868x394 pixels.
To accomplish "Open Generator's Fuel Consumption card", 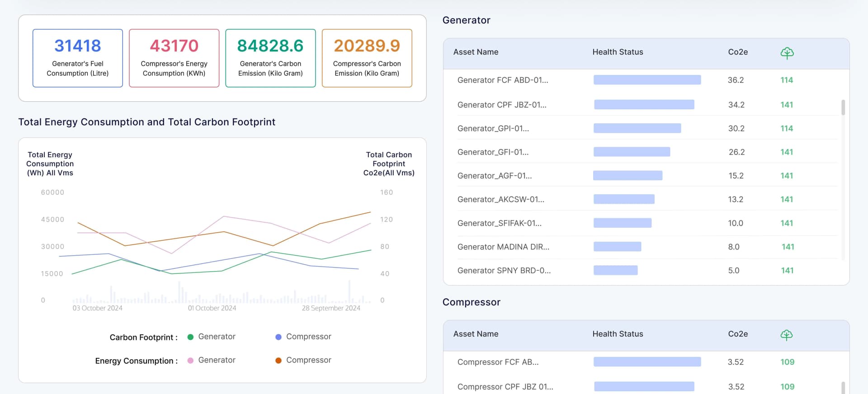I will pyautogui.click(x=78, y=58).
